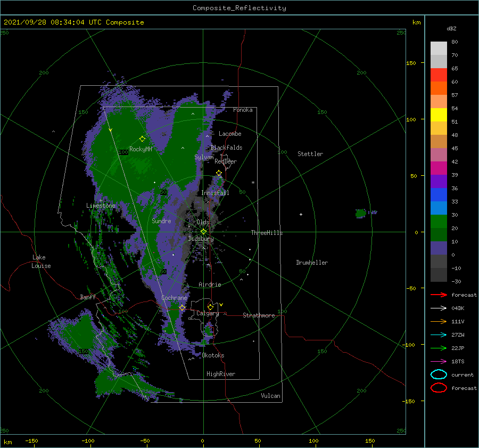
Task: Select the orange 57-60 dBZ color swatch
Action: (439, 88)
